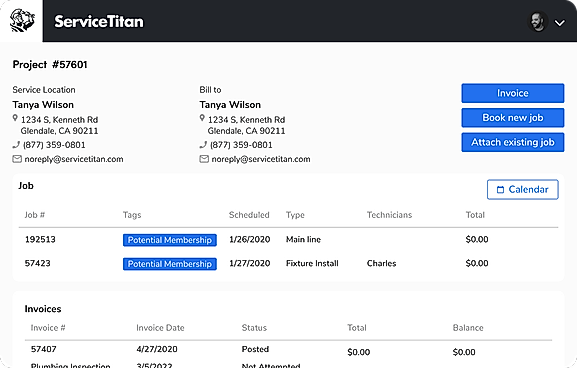Click the Status column header

click(x=254, y=328)
